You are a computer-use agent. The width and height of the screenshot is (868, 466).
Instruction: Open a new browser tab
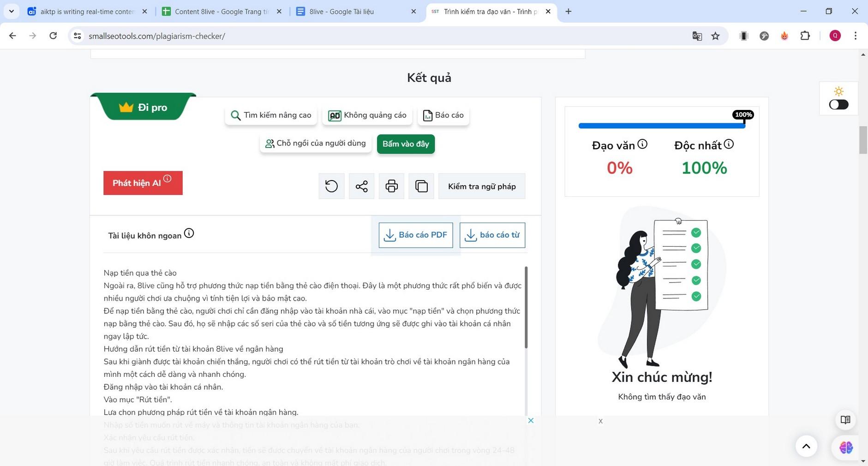click(x=569, y=12)
